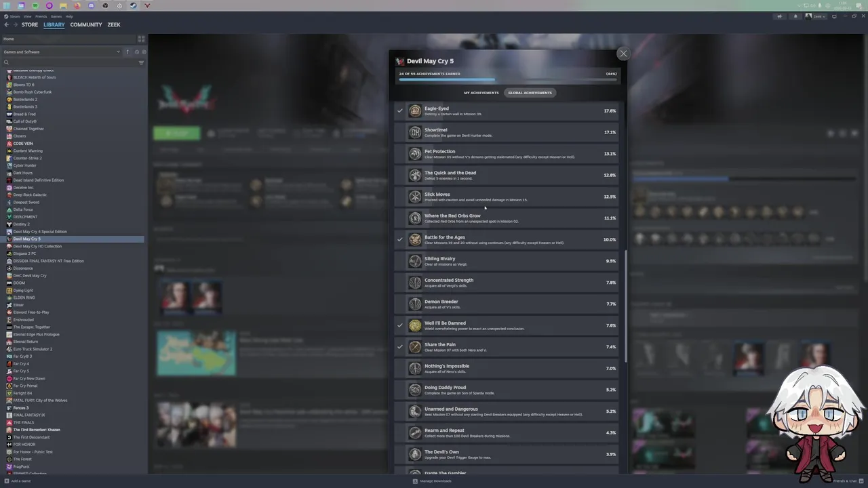Screen dimensions: 868x488
Task: Click the sidebar search magnifier icon
Action: (6, 62)
